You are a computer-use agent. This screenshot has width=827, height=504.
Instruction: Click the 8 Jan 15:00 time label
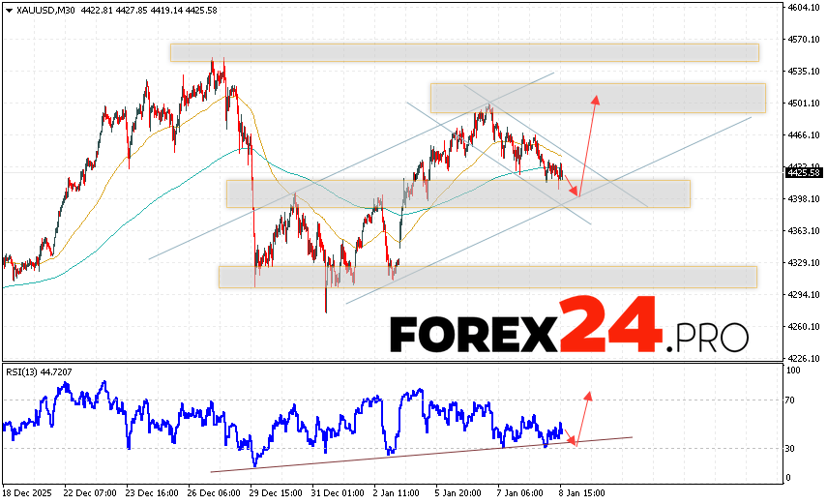(x=581, y=493)
